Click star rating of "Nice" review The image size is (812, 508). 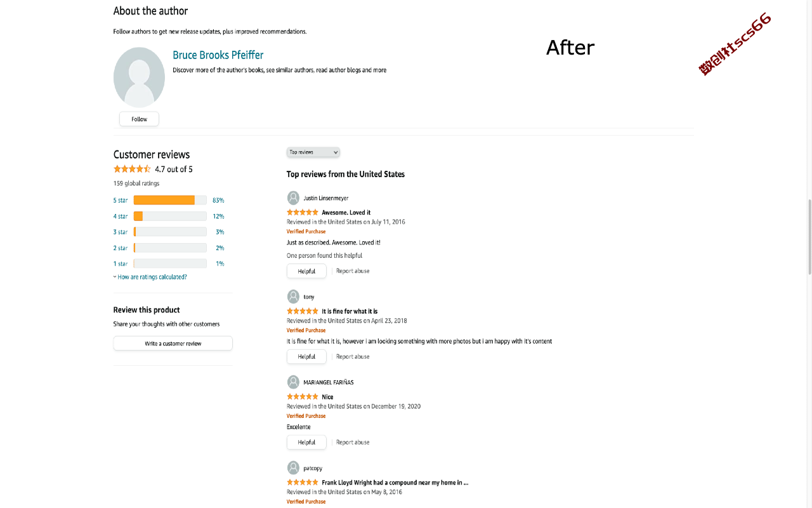(303, 397)
